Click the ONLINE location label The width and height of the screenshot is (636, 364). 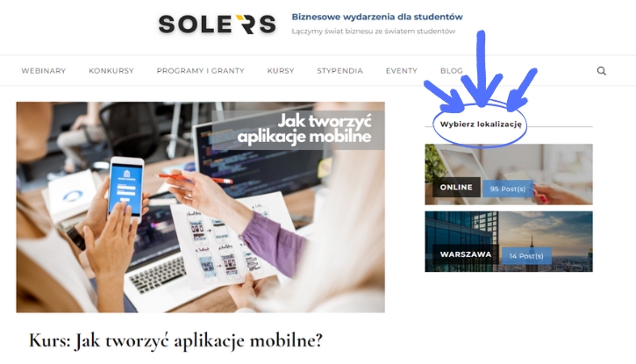click(456, 188)
